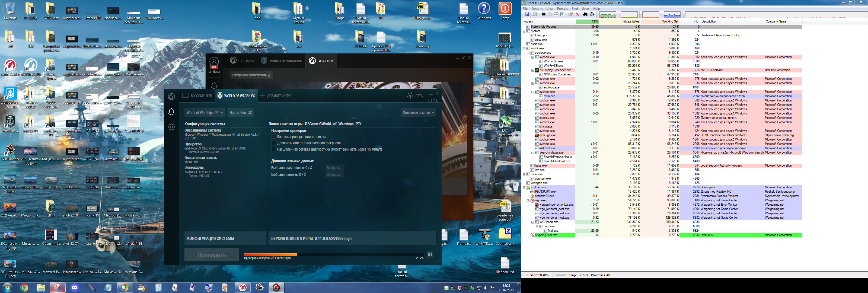This screenshot has height=293, width=868.
Task: Pause the client check with pause button
Action: [430, 254]
